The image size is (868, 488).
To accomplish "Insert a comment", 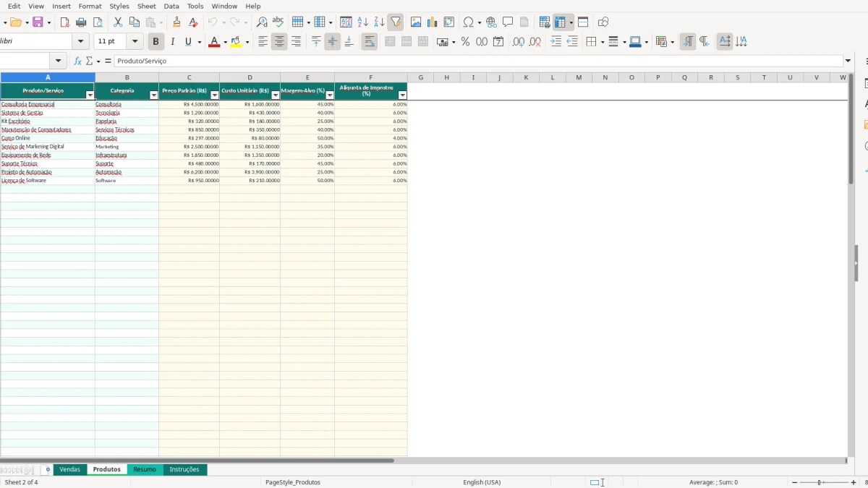I will (508, 22).
